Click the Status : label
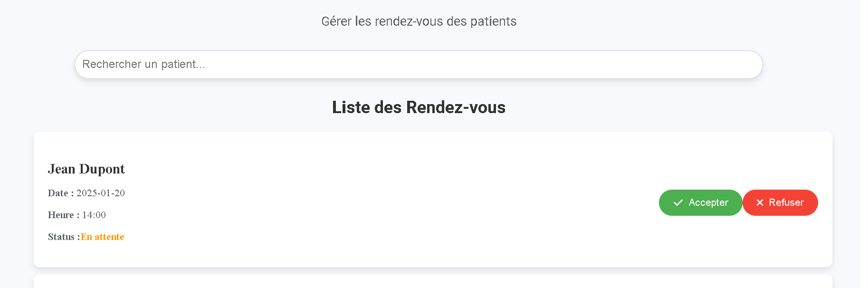The image size is (868, 288). point(64,237)
